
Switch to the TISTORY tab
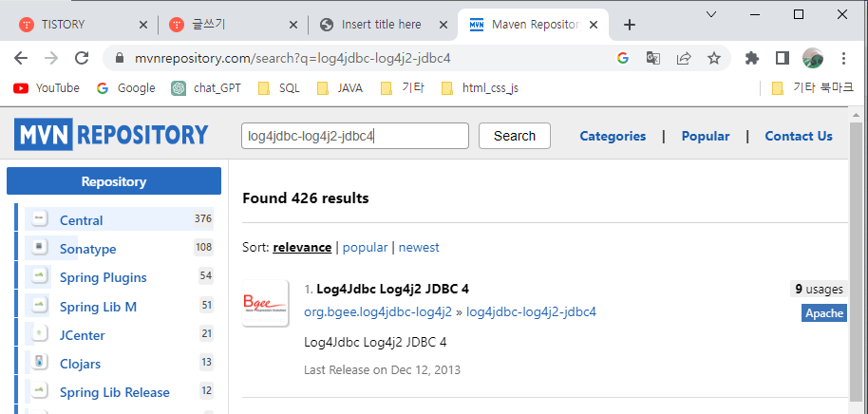click(83, 25)
